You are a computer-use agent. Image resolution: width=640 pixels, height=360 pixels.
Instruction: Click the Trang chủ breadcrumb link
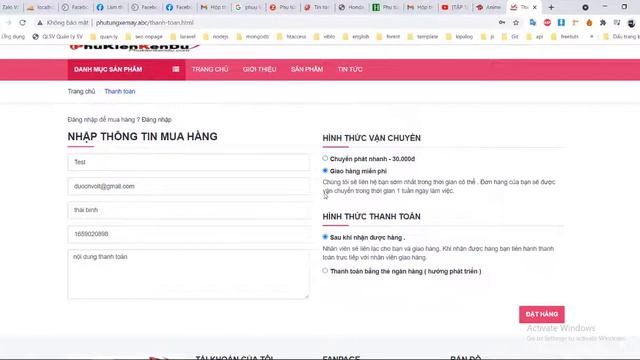point(81,91)
